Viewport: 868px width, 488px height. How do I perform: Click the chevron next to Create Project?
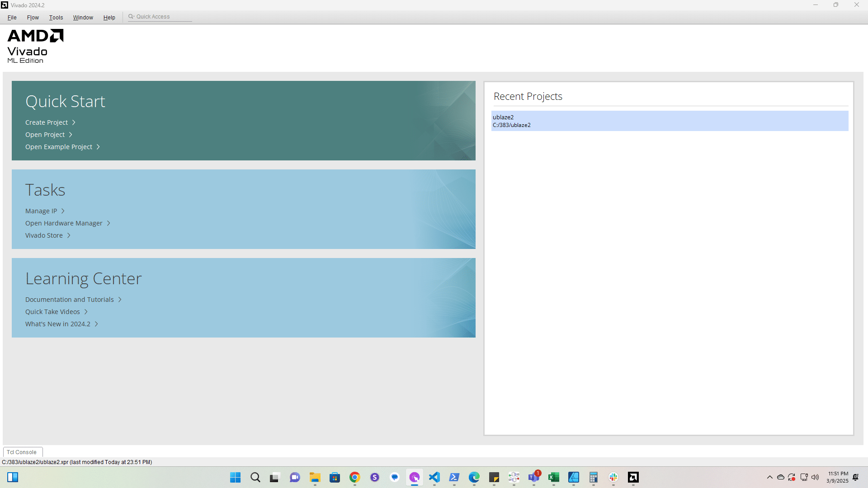tap(74, 122)
